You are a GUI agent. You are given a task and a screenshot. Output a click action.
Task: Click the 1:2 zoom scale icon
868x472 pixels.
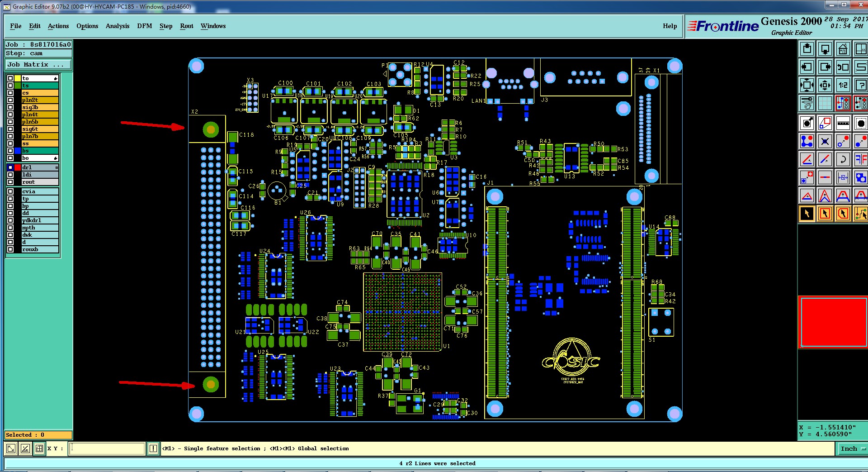[843, 85]
